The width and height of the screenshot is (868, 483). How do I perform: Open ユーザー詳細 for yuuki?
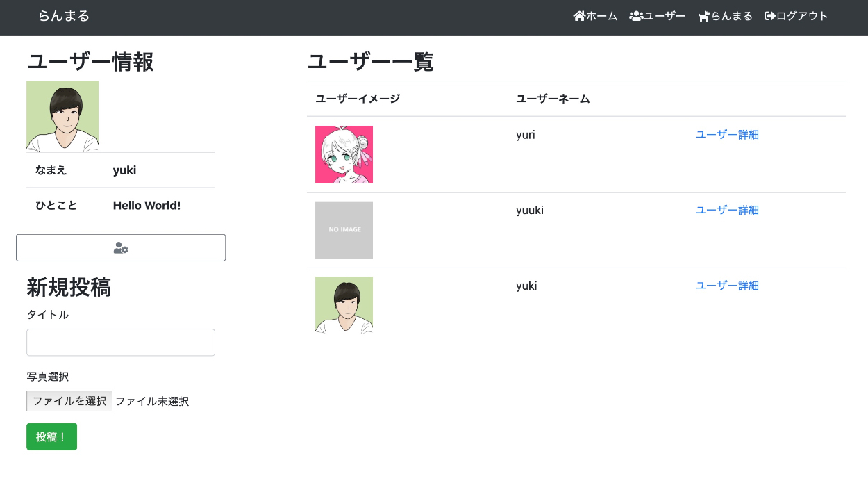pyautogui.click(x=727, y=211)
